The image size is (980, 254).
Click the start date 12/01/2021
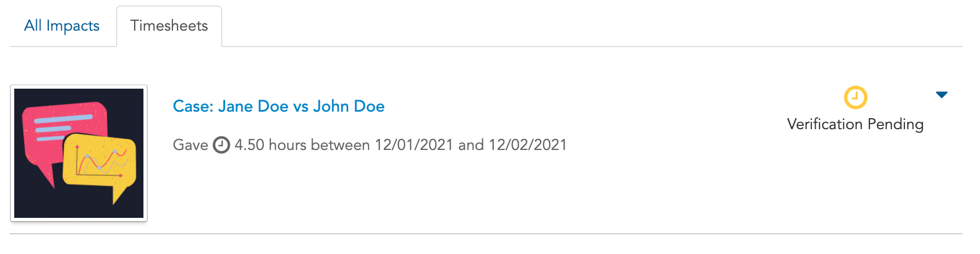pos(414,145)
